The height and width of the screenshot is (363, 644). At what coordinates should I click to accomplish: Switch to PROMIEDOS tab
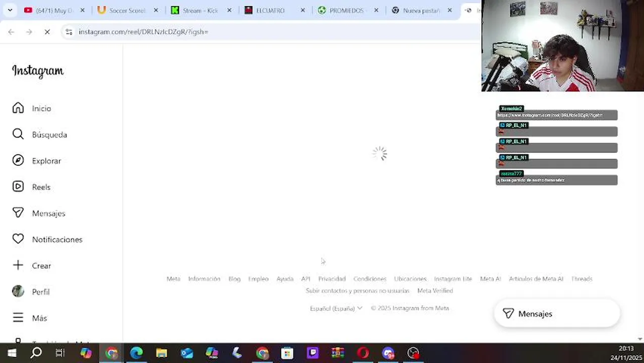349,10
